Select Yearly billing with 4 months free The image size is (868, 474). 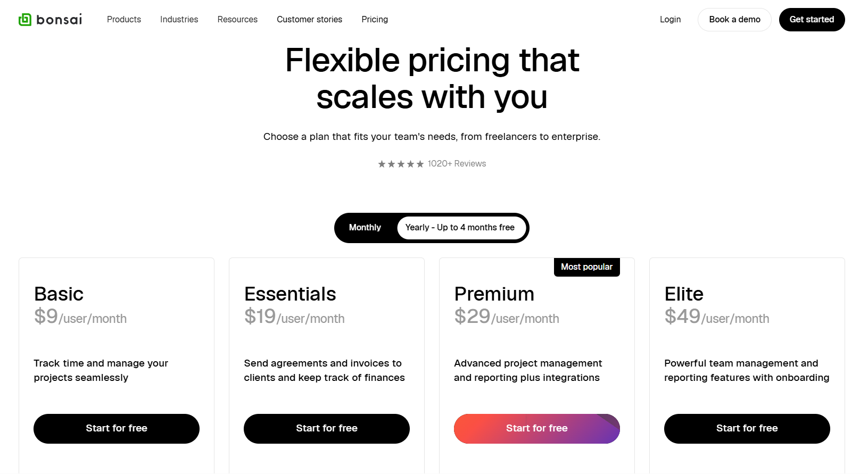coord(460,228)
